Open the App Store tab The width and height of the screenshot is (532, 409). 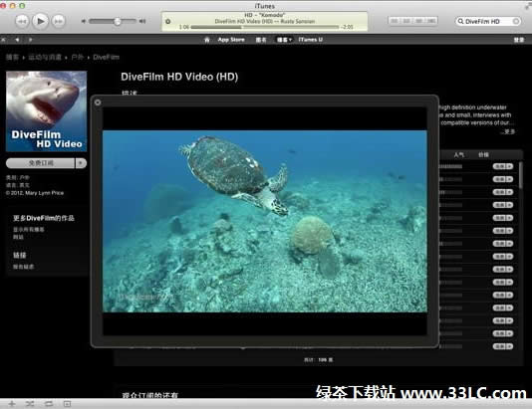[x=231, y=40]
